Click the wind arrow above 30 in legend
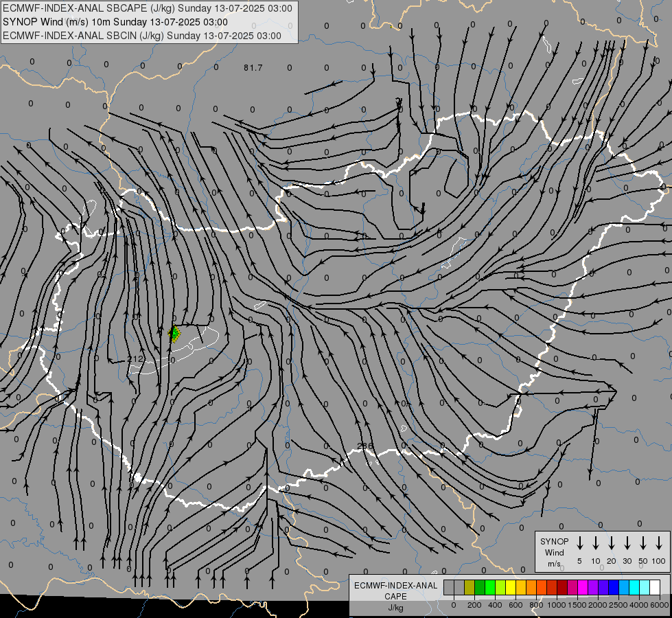 627,543
